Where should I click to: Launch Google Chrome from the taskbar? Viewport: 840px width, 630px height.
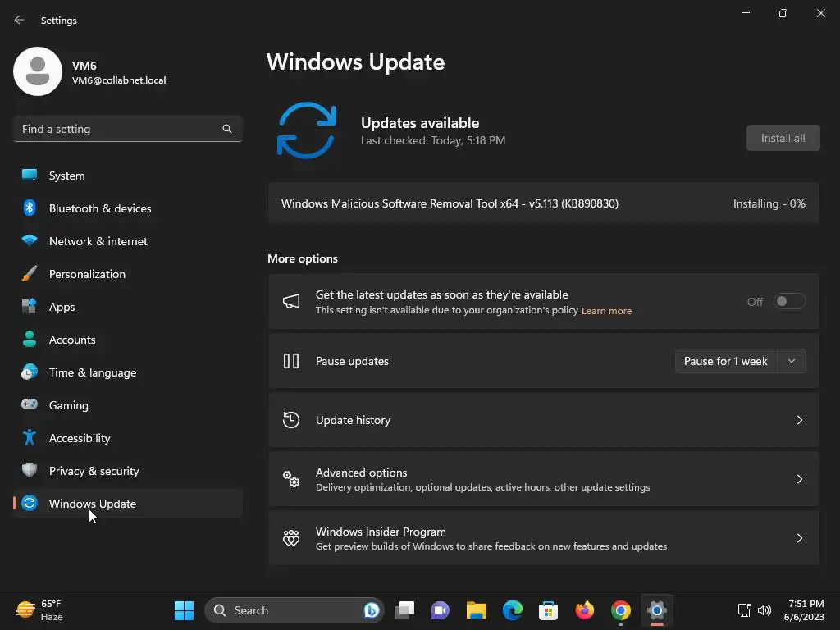point(621,610)
